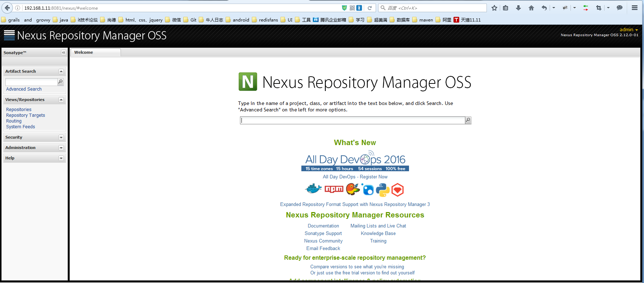Open the bookmarks list icon
Screen dimensions: 644x283
coord(506,8)
